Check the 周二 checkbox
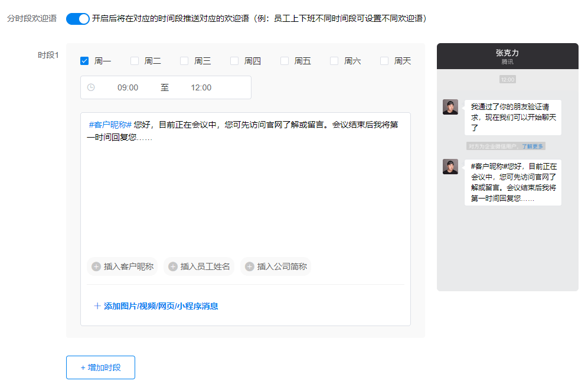588x384 pixels. 135,61
